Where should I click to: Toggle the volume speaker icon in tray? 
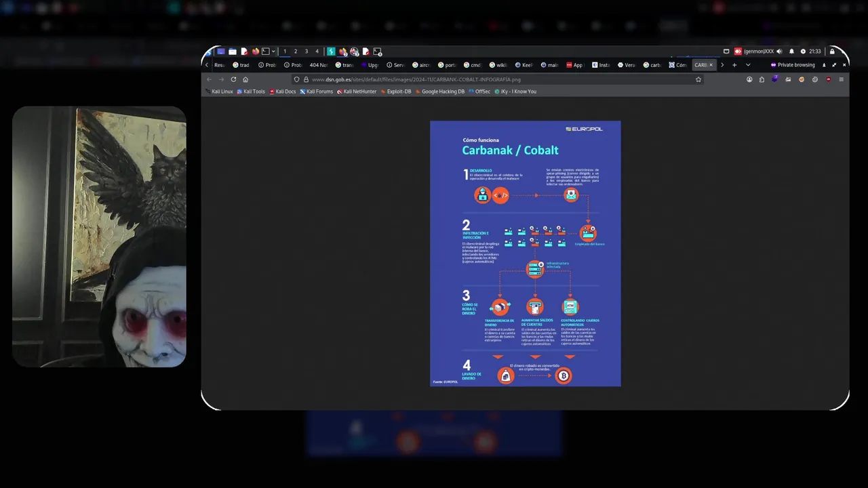click(779, 52)
